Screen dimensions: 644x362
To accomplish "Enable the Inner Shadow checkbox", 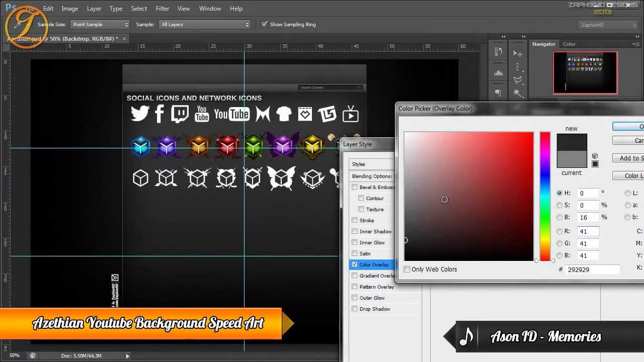I will click(355, 231).
